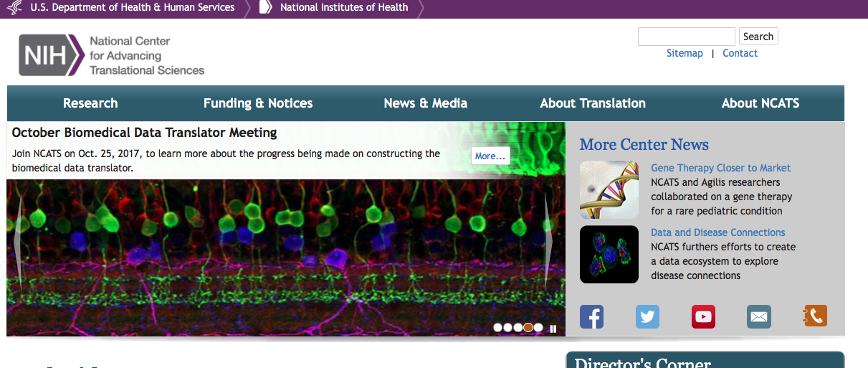Click the red YouTube icon

703,316
